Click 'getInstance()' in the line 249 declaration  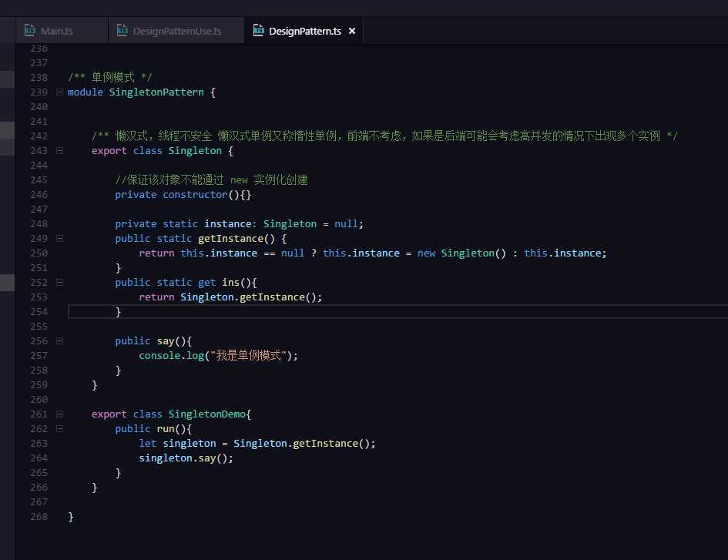[237, 238]
